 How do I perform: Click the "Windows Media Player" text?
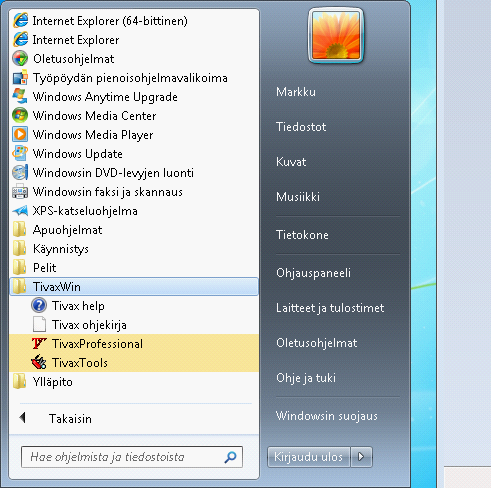[x=93, y=135]
